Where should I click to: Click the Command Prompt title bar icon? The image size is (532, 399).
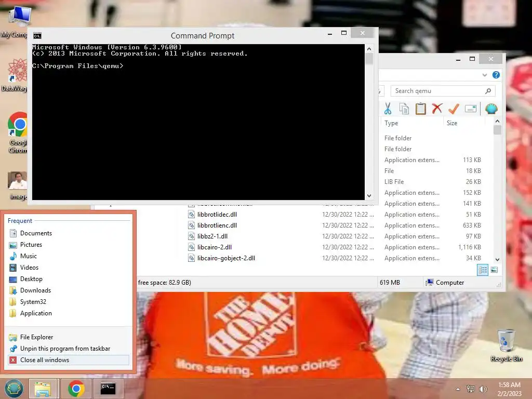(37, 36)
